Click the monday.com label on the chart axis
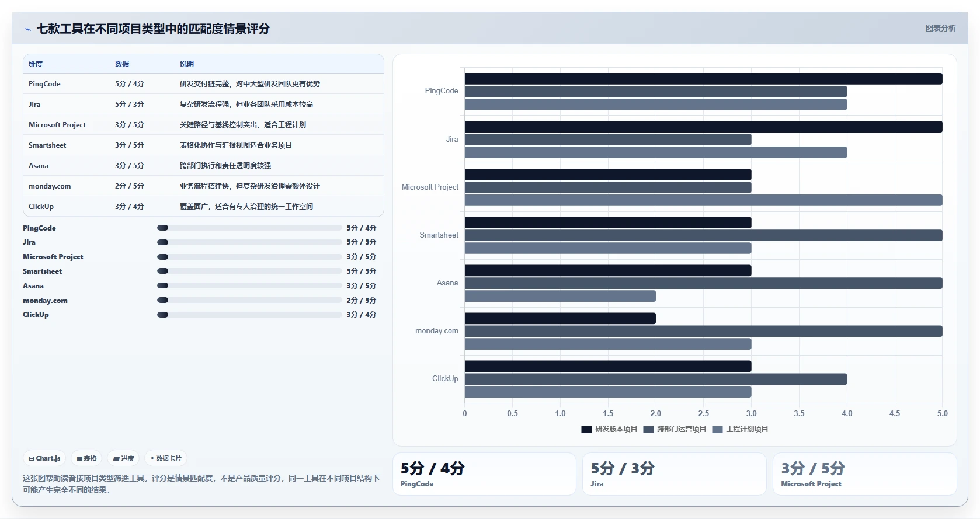The width and height of the screenshot is (980, 519). point(437,330)
